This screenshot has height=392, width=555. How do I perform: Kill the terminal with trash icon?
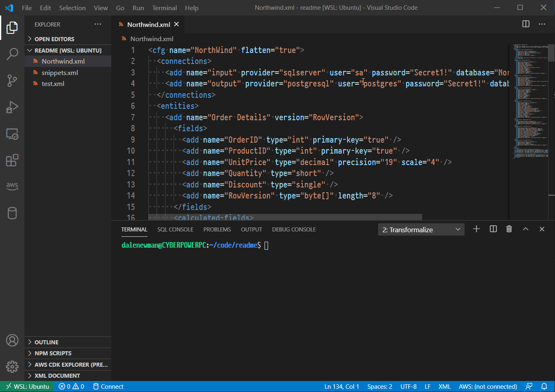click(509, 229)
